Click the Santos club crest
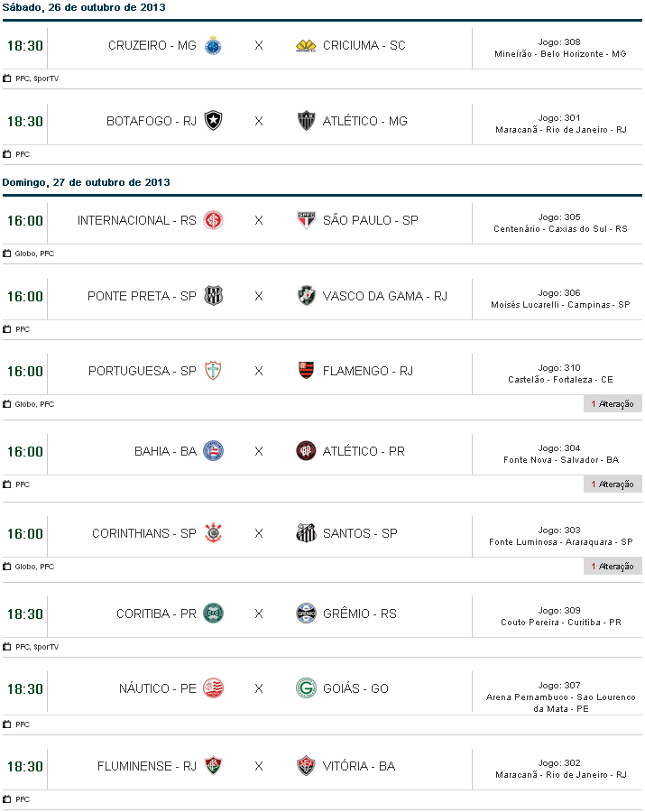Viewport: 645px width, 812px height. pyautogui.click(x=306, y=533)
